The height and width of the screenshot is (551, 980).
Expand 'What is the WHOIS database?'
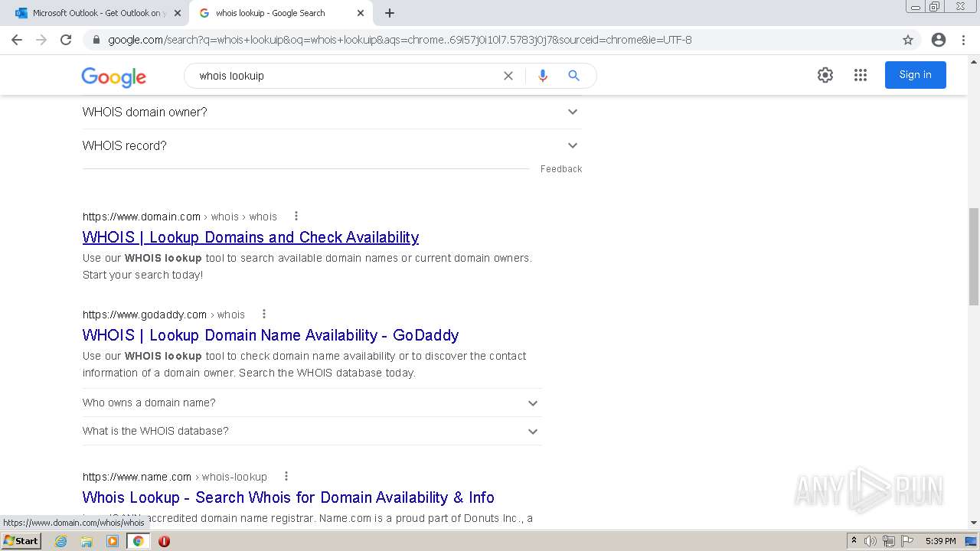(312, 431)
